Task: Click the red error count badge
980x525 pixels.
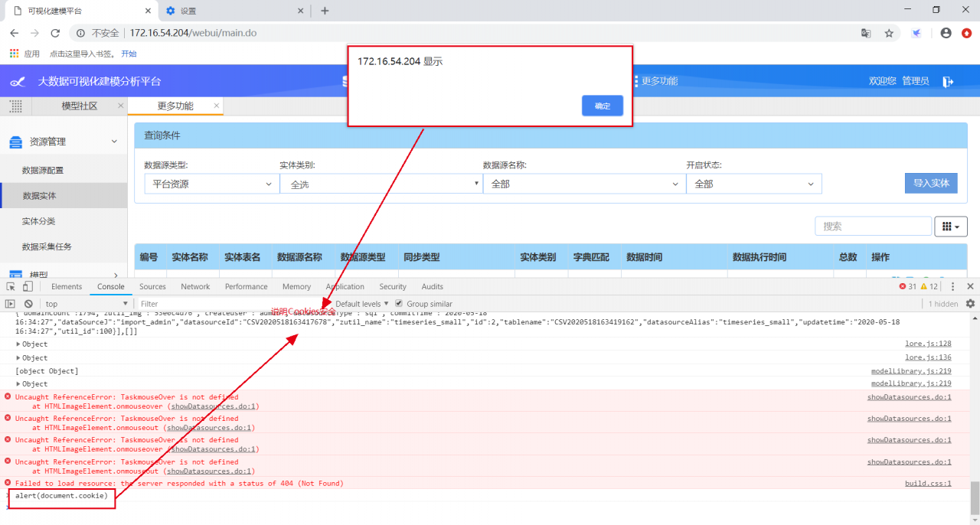Action: pyautogui.click(x=907, y=286)
